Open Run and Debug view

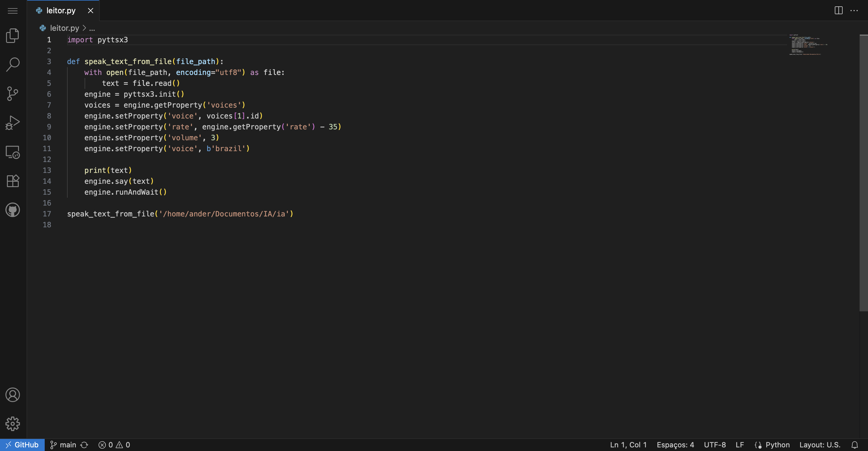[x=13, y=122]
